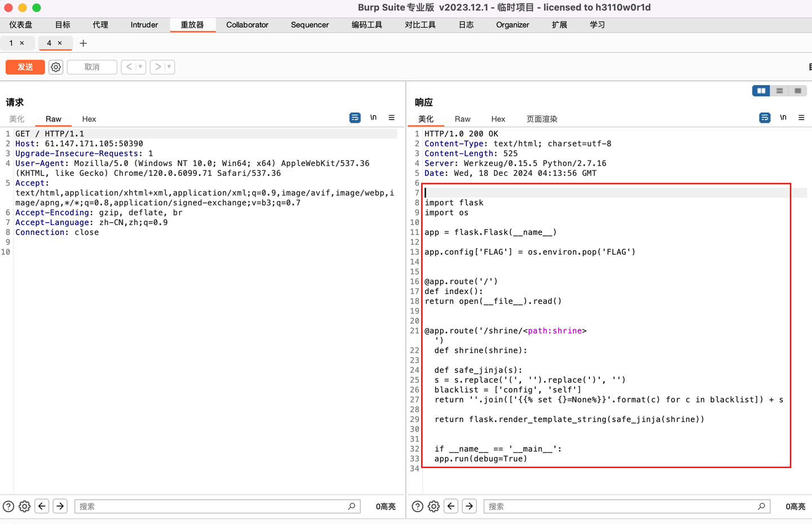Viewport: 812px width, 524px height.
Task: Click the orange 发送 send button
Action: 25,67
